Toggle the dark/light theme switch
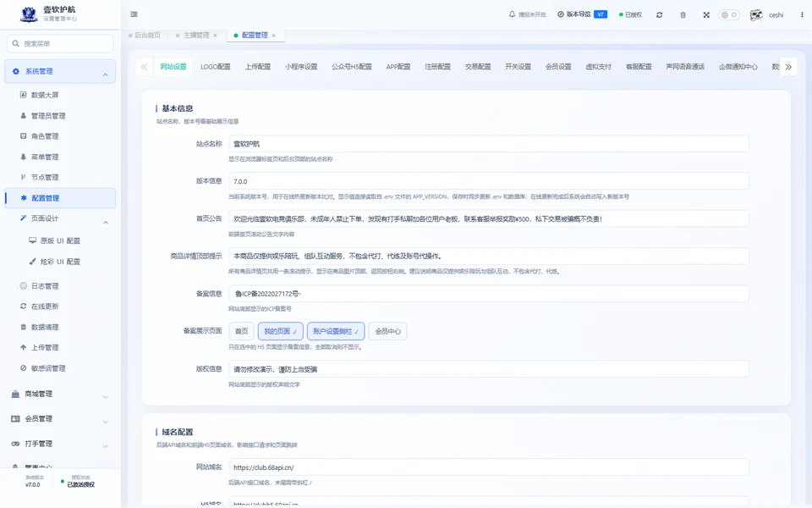Image resolution: width=812 pixels, height=508 pixels. (x=728, y=14)
